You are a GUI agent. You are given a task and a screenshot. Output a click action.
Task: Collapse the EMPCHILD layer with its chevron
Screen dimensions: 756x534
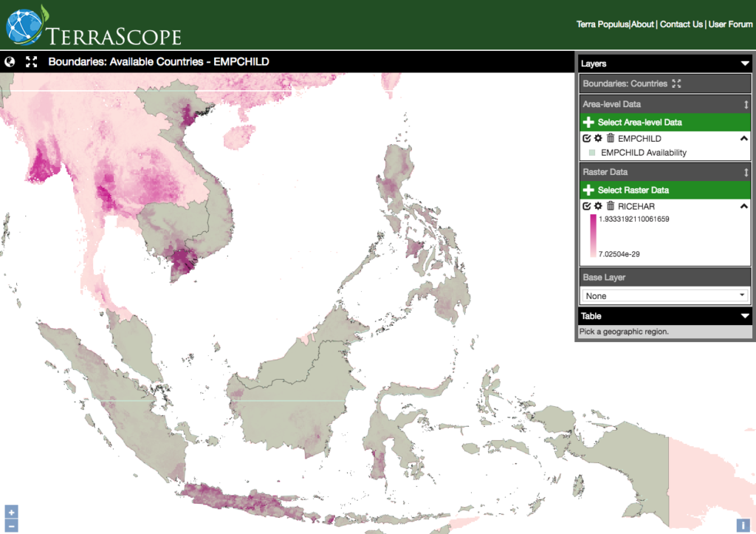tap(743, 138)
